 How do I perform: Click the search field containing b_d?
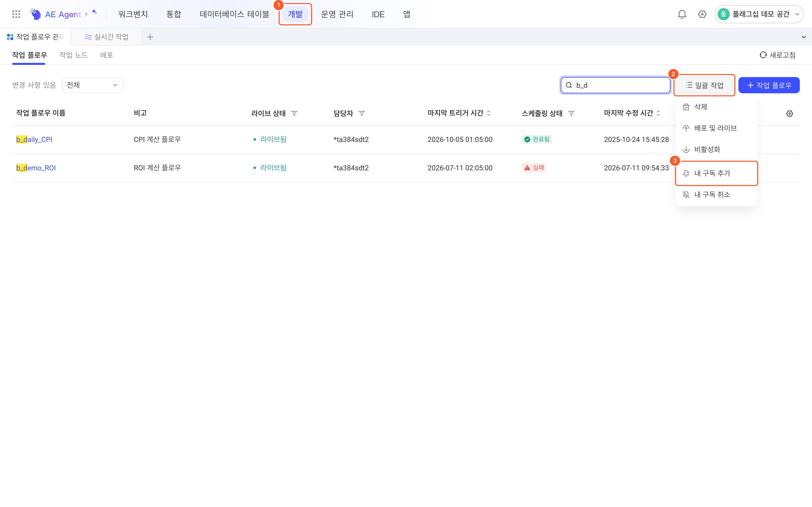coord(615,85)
